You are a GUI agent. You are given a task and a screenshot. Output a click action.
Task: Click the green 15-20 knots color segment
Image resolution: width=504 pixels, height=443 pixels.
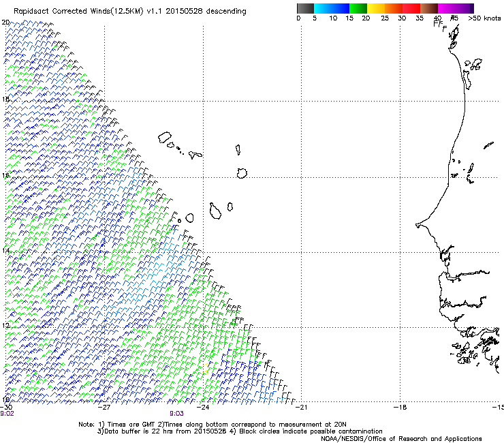pyautogui.click(x=358, y=8)
